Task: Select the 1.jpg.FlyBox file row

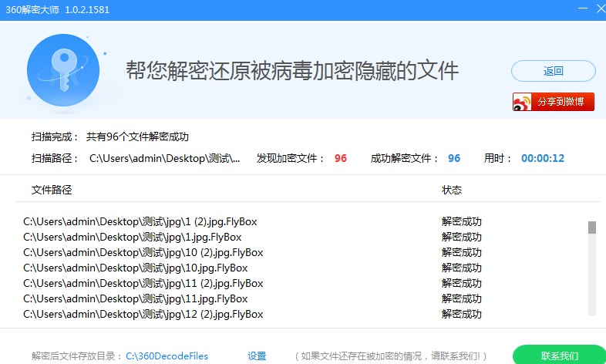Action: click(132, 237)
